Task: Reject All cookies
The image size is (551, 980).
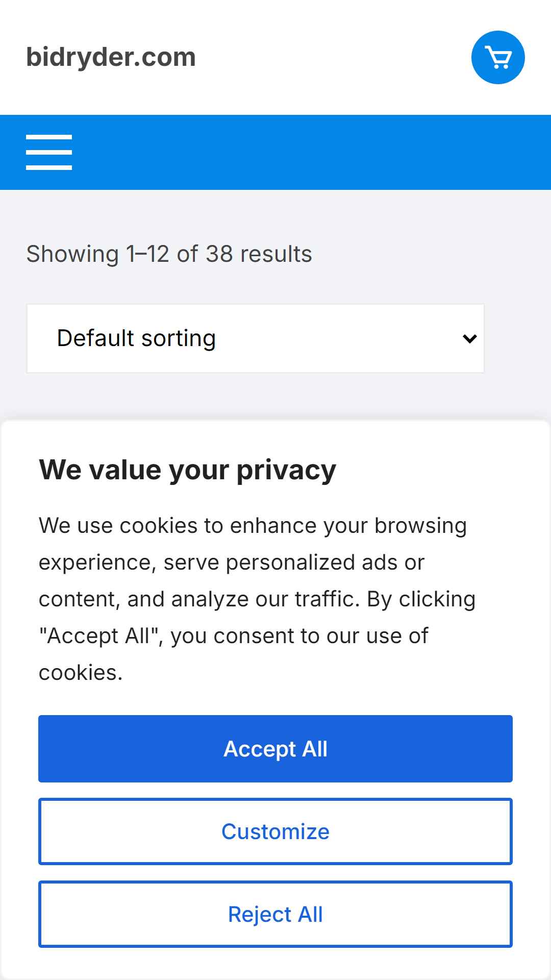Action: pyautogui.click(x=275, y=914)
